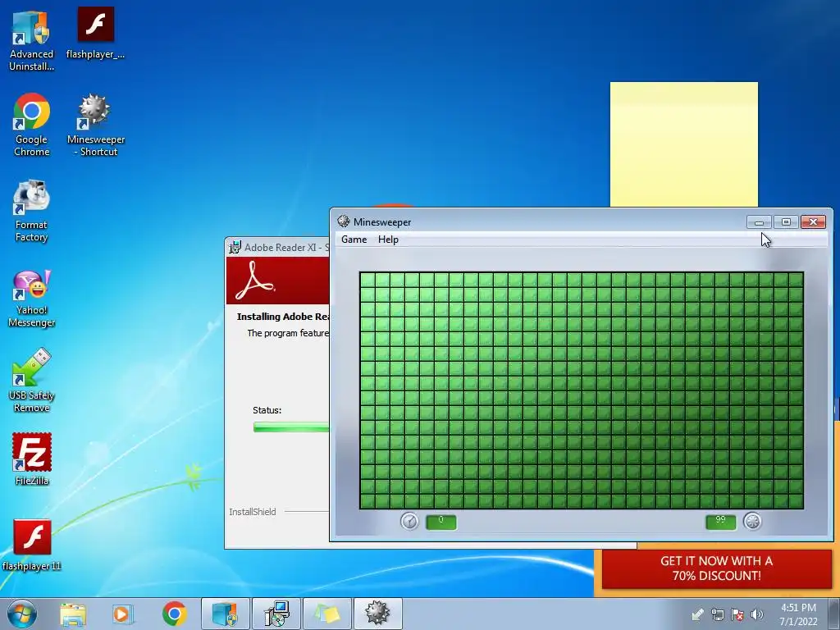This screenshot has height=630, width=840.
Task: Click the pen tray icon in the notification area
Action: point(697,614)
